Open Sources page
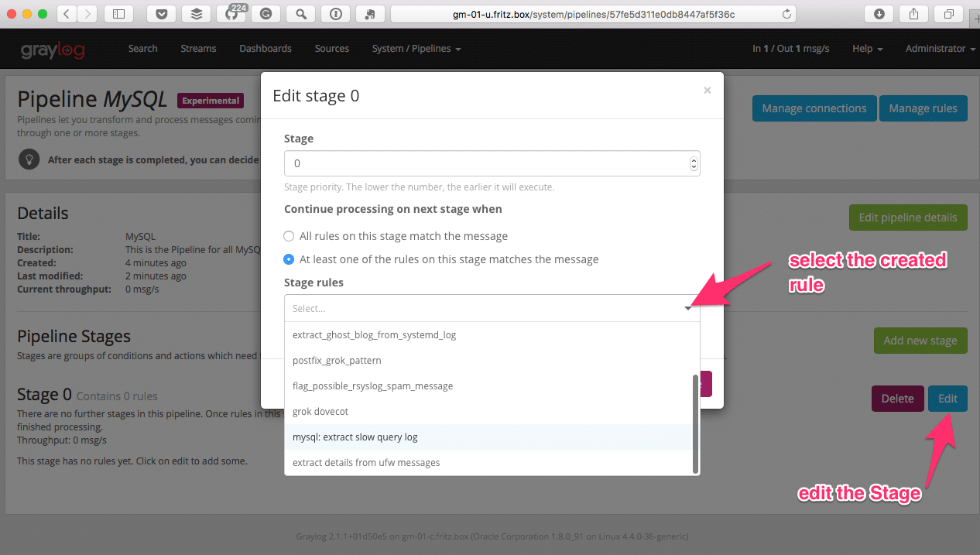Image resolution: width=980 pixels, height=555 pixels. click(332, 48)
